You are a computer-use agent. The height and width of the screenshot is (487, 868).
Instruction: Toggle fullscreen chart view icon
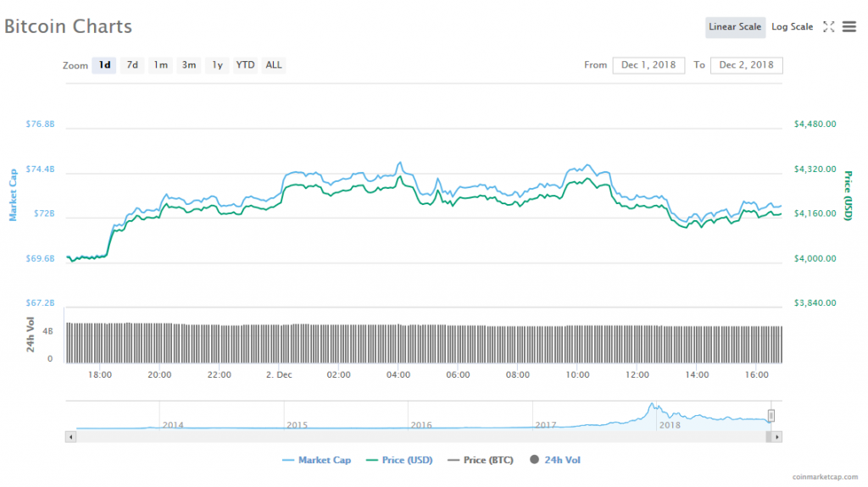828,27
